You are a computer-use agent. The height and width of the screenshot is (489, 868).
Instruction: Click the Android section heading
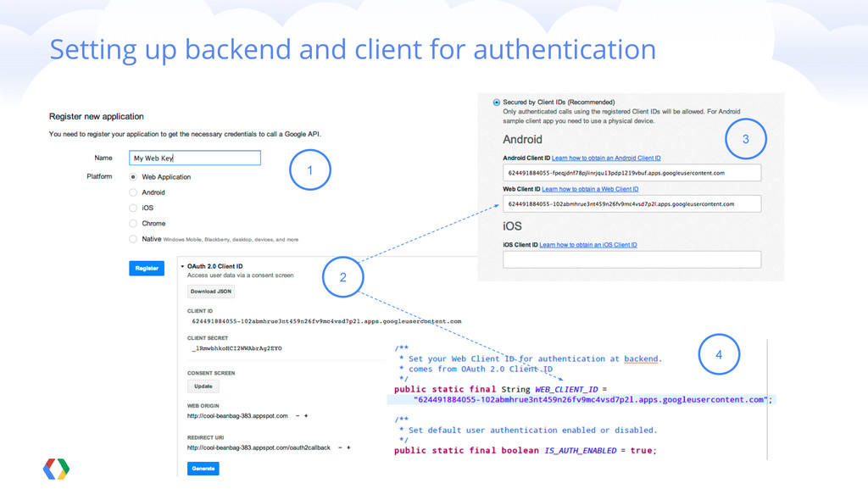tap(522, 139)
